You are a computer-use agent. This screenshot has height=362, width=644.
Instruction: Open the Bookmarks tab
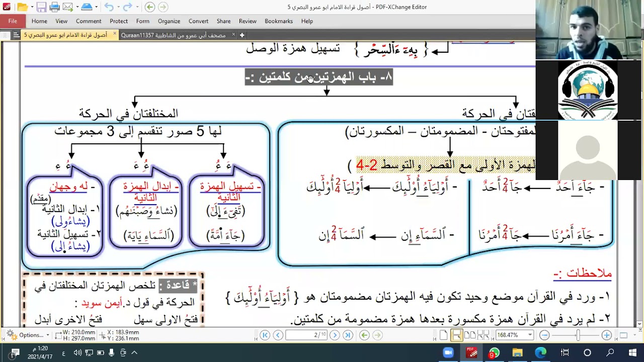pyautogui.click(x=279, y=21)
